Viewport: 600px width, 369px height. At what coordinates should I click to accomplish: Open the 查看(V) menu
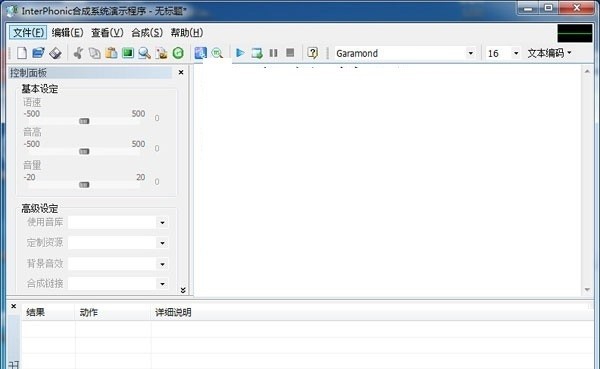click(107, 33)
